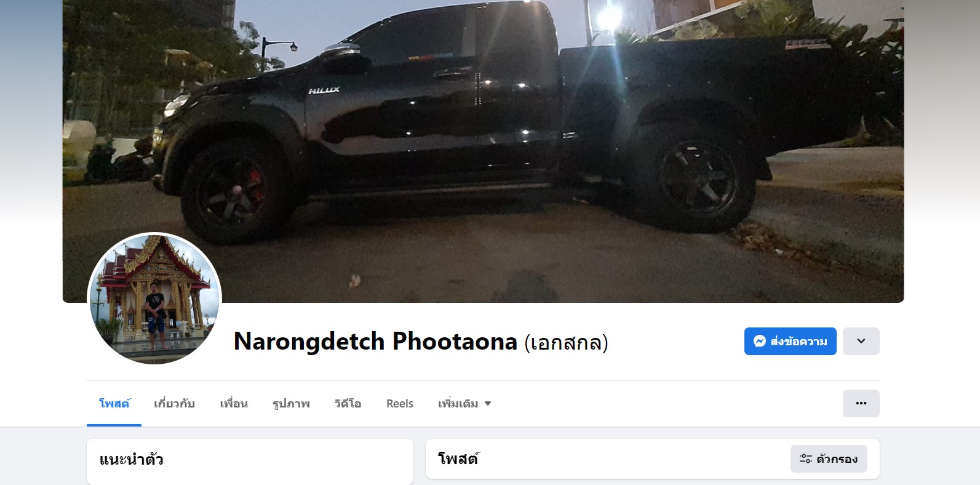Expand the เพิ่มเติม dropdown in the profile tabs
Viewport: 980px width, 485px height.
pos(464,404)
